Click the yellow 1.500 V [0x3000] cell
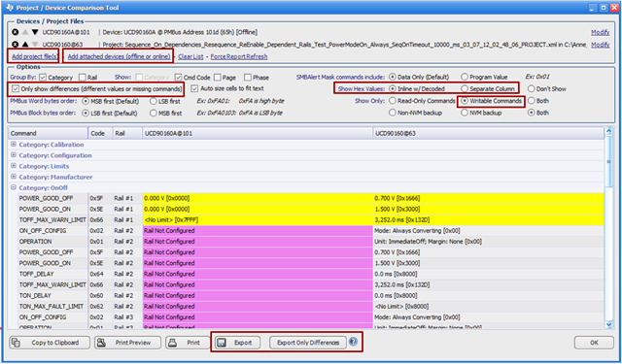 (x=488, y=209)
